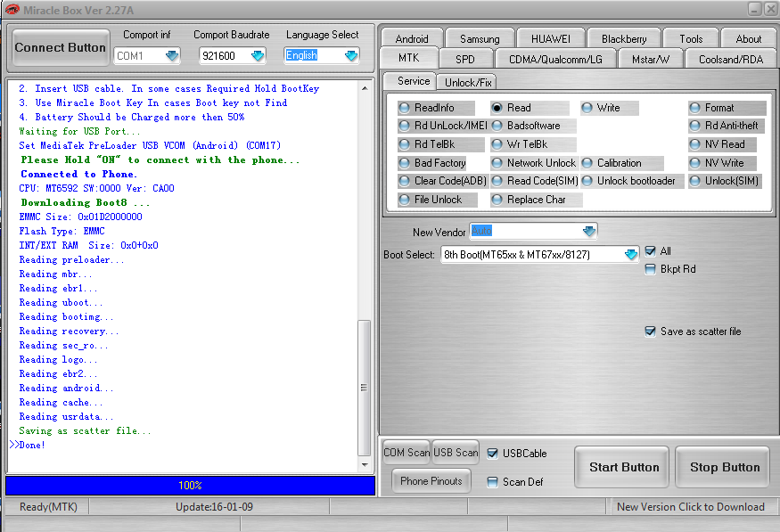Image resolution: width=780 pixels, height=532 pixels.
Task: Choose Rd UnLock/IMEI option
Action: [x=404, y=126]
